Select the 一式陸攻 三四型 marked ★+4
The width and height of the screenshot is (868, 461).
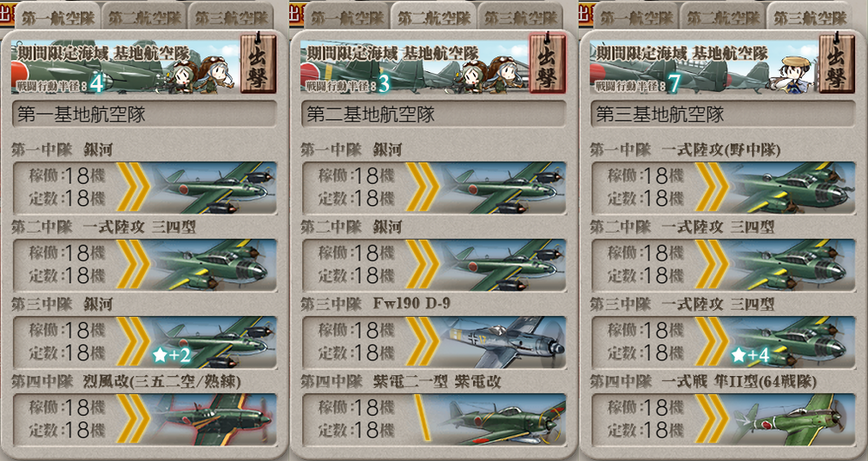click(x=723, y=342)
